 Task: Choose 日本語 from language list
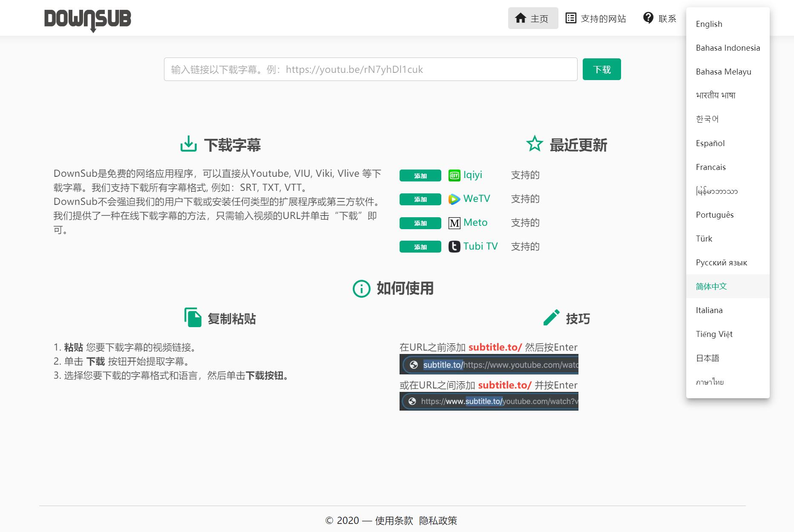coord(728,358)
